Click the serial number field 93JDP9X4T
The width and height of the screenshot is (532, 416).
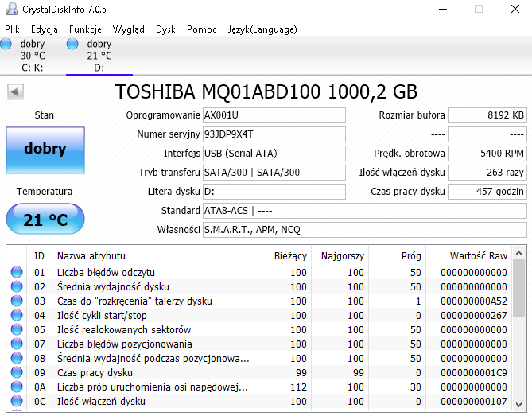click(274, 134)
